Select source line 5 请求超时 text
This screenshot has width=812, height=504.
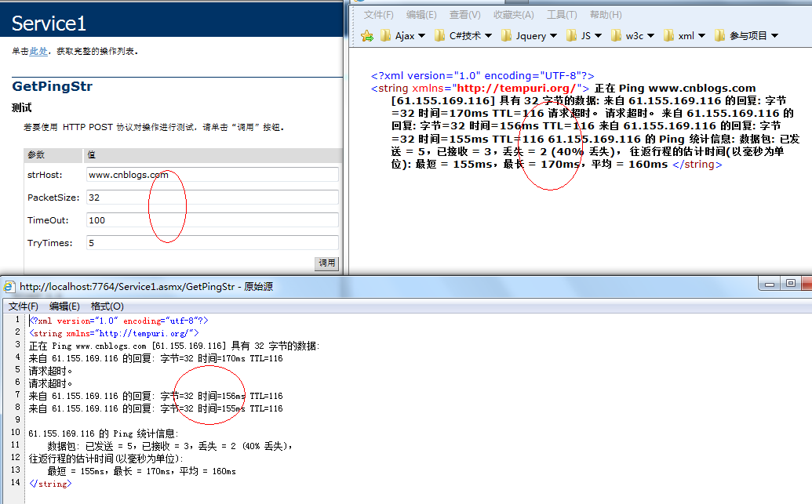point(51,371)
